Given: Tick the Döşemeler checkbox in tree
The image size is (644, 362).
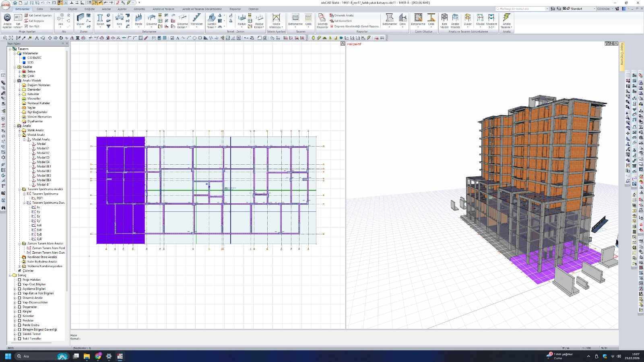Looking at the screenshot, I should (x=19, y=307).
